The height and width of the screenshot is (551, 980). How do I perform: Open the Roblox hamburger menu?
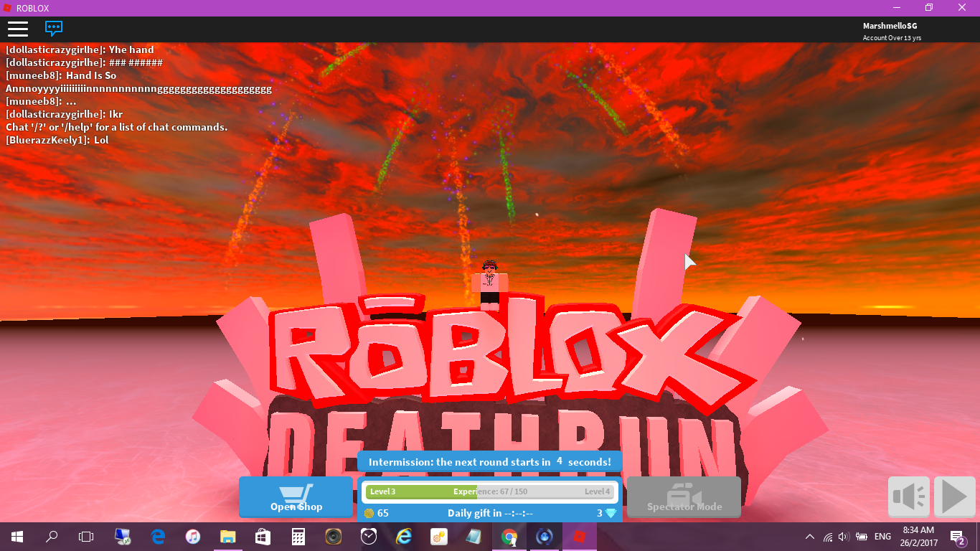coord(18,29)
